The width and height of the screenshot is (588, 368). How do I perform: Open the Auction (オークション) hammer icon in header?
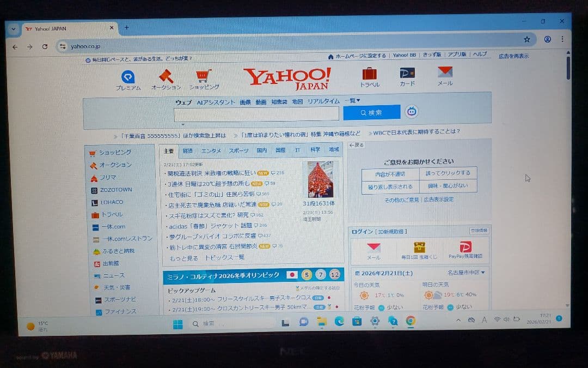tap(166, 76)
